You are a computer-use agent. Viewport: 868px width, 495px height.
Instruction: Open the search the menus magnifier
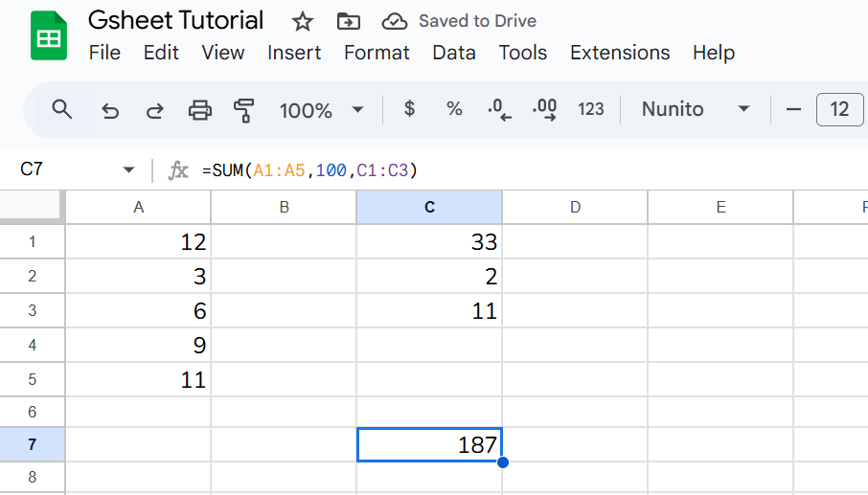[x=62, y=109]
